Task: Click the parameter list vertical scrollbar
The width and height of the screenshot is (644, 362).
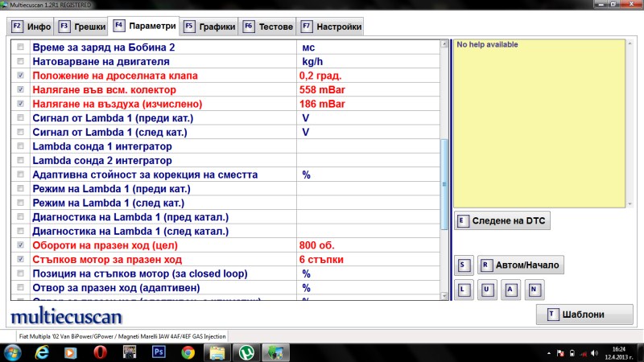Action: (x=444, y=177)
